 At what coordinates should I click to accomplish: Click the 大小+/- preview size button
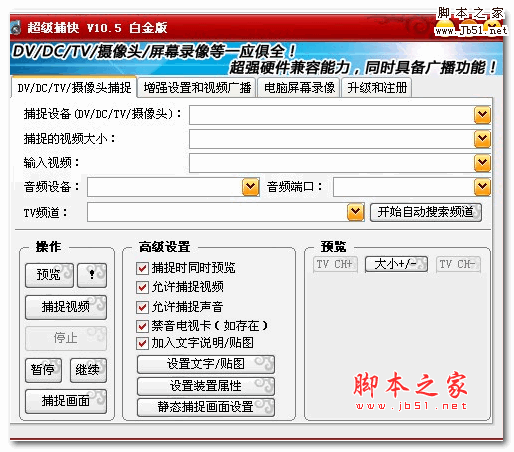pyautogui.click(x=396, y=264)
